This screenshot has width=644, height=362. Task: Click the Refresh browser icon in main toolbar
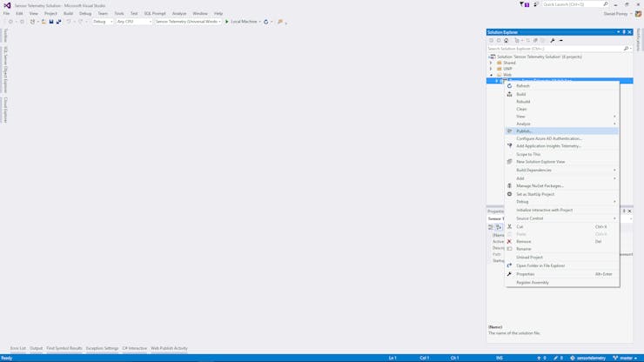(x=265, y=22)
